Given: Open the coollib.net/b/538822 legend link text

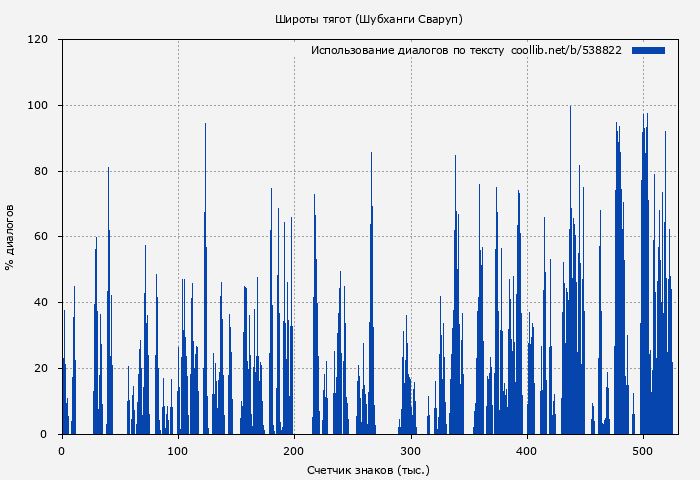Looking at the screenshot, I should pyautogui.click(x=566, y=50).
